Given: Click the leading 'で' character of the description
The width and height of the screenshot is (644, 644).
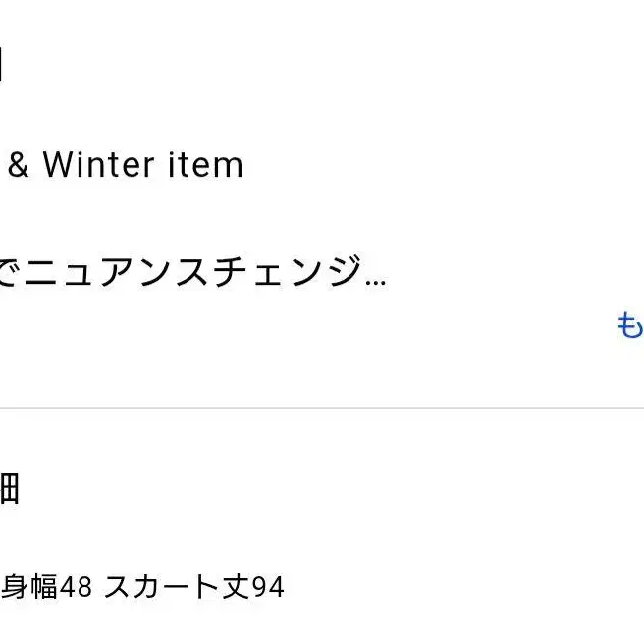Looking at the screenshot, I should pyautogui.click(x=10, y=271).
